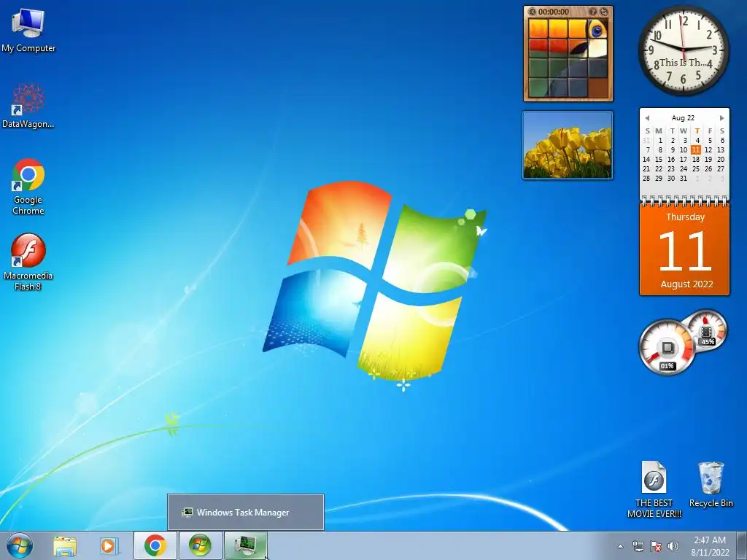
Task: Open the network status tray icon
Action: click(x=638, y=546)
